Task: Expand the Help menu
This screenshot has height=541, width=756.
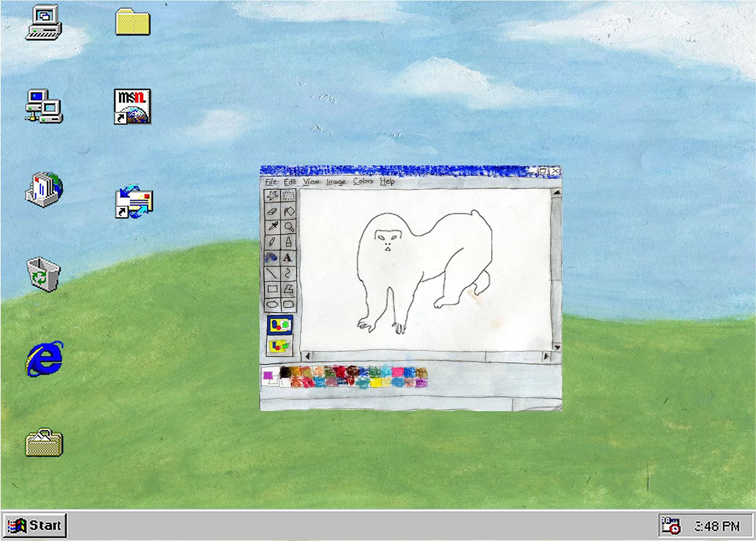Action: click(x=387, y=182)
